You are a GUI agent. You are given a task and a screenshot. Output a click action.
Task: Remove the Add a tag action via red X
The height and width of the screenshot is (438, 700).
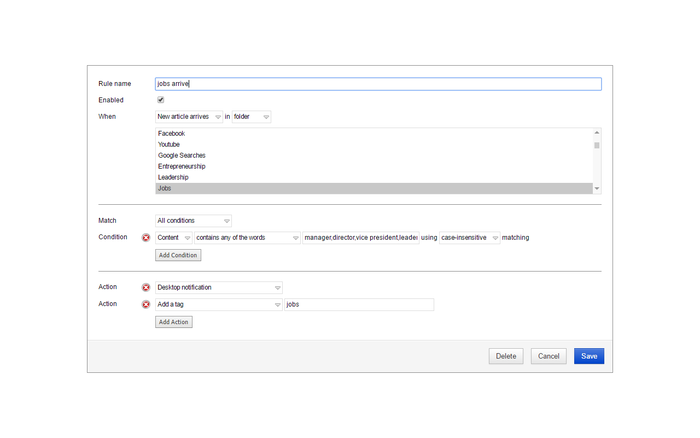tap(146, 304)
